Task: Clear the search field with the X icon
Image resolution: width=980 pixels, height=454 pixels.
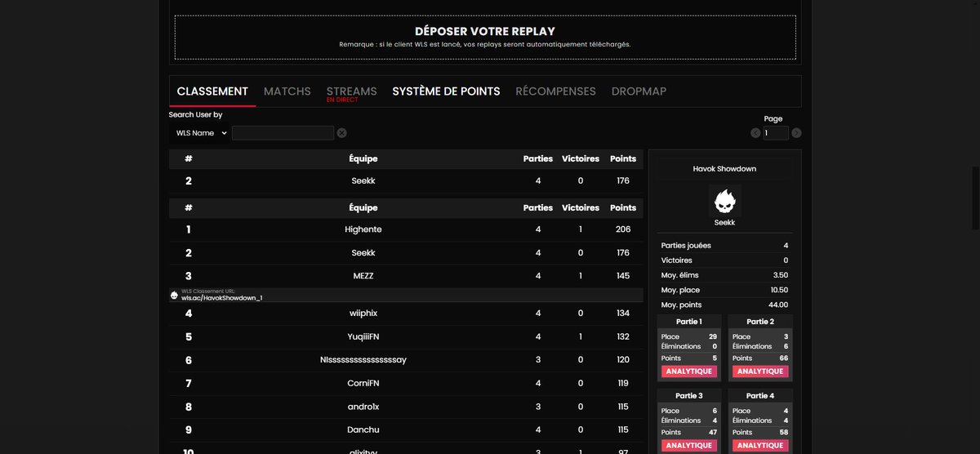Action: pyautogui.click(x=341, y=133)
